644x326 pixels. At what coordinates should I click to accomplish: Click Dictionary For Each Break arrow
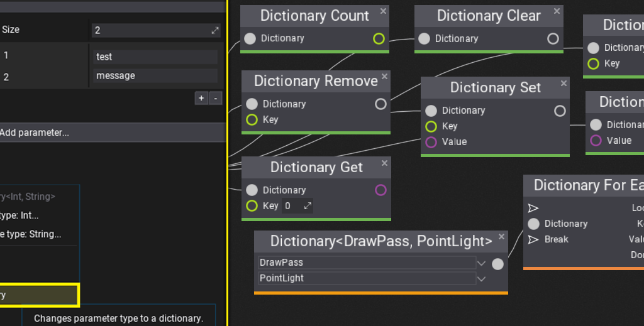pyautogui.click(x=533, y=239)
